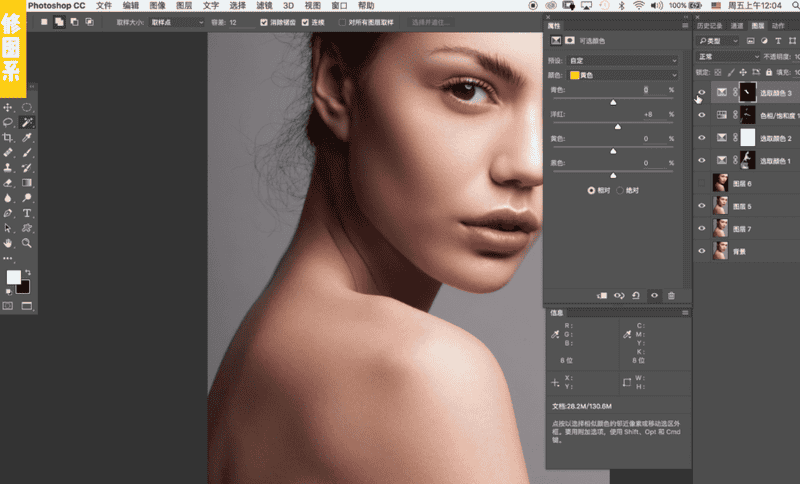Open the Info (信息) panel menu
Image resolution: width=800 pixels, height=484 pixels.
click(x=685, y=313)
